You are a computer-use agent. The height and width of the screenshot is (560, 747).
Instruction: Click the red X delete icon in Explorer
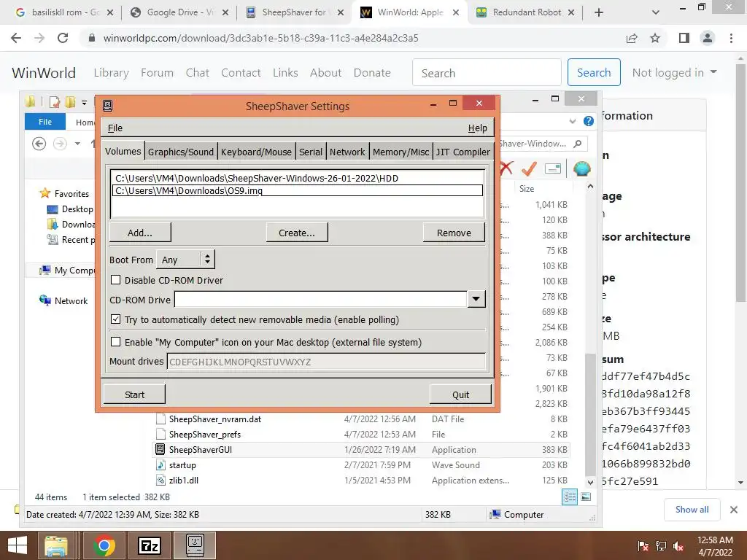click(x=506, y=168)
